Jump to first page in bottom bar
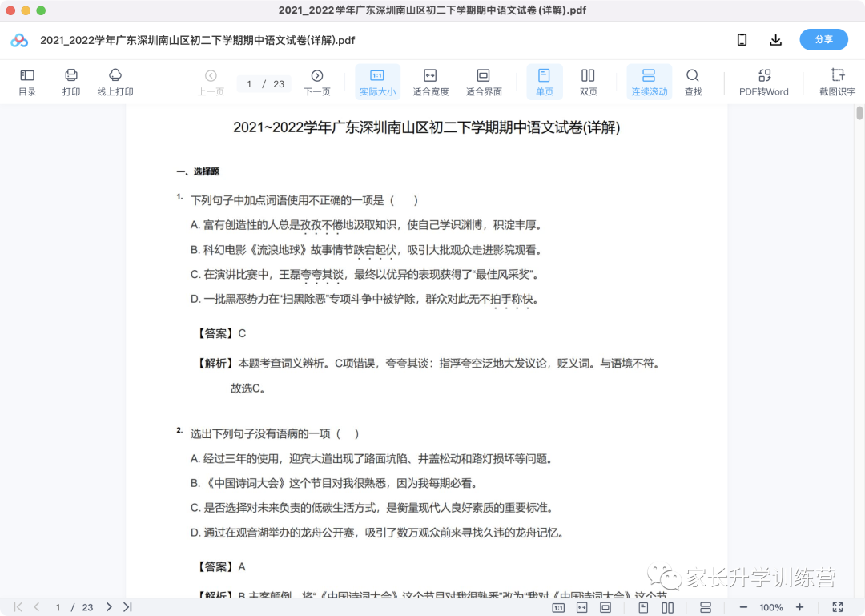The image size is (865, 616). point(18,607)
